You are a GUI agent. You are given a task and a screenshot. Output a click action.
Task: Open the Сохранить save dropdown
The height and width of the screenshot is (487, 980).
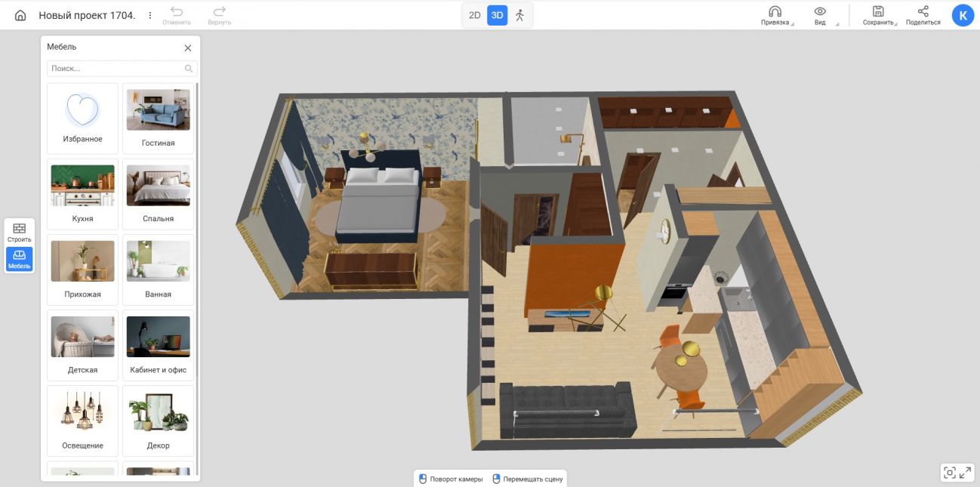pyautogui.click(x=878, y=15)
